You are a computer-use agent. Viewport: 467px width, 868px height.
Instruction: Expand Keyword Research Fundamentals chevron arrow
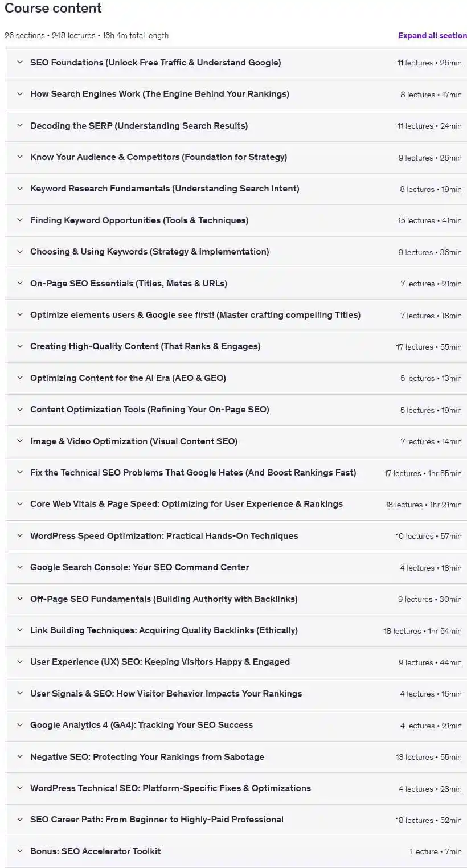point(20,189)
